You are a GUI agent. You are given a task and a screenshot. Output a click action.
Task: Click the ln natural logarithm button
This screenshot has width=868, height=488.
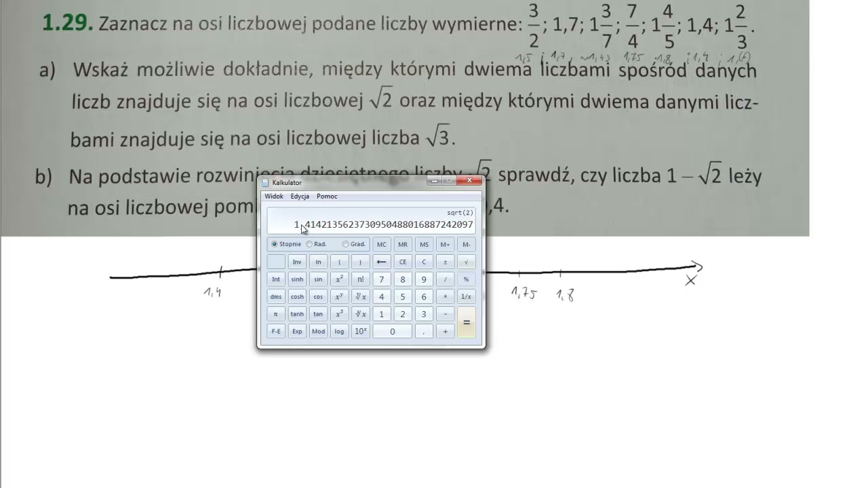coord(318,262)
